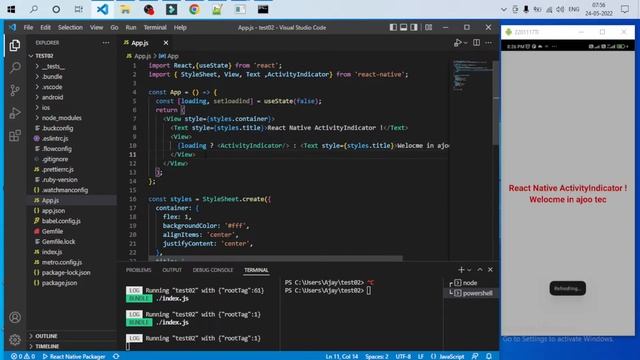Image resolution: width=640 pixels, height=360 pixels.
Task: Open the Run and Debug view
Action: [15, 113]
